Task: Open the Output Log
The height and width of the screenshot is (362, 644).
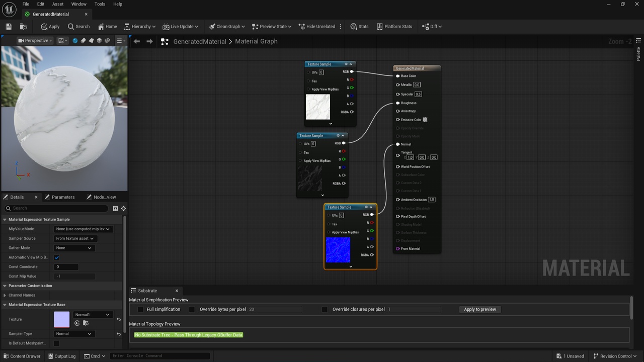Action: [x=61, y=356]
